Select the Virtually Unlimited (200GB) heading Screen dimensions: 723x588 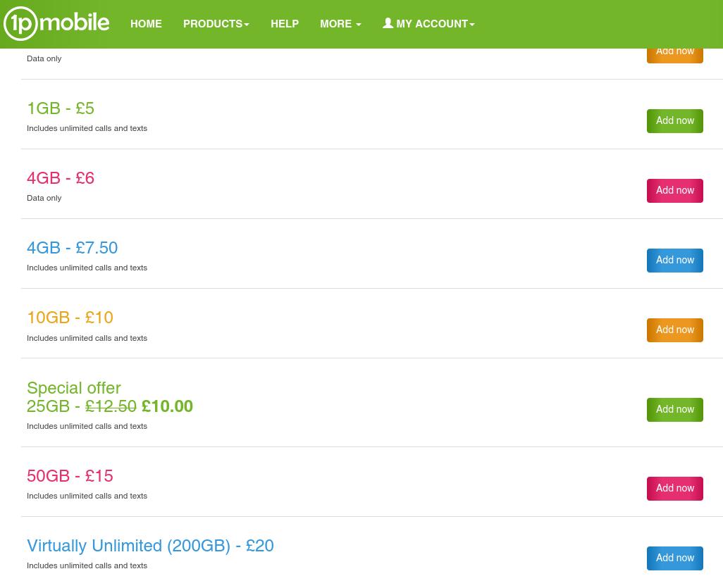tap(150, 546)
